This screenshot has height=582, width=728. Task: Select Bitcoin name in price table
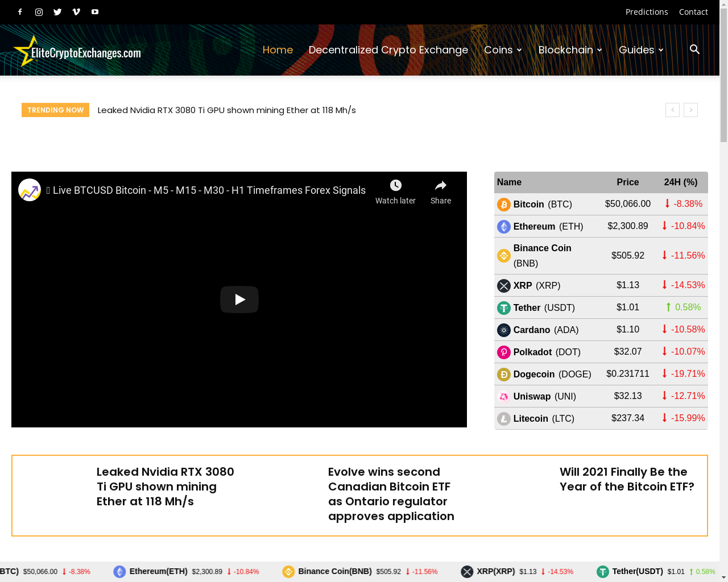529,205
